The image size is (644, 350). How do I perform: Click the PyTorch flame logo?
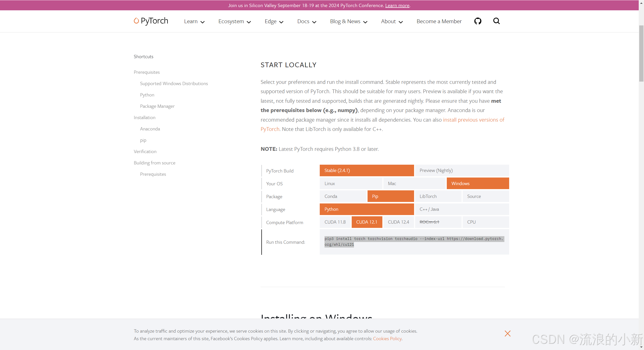[x=136, y=21]
